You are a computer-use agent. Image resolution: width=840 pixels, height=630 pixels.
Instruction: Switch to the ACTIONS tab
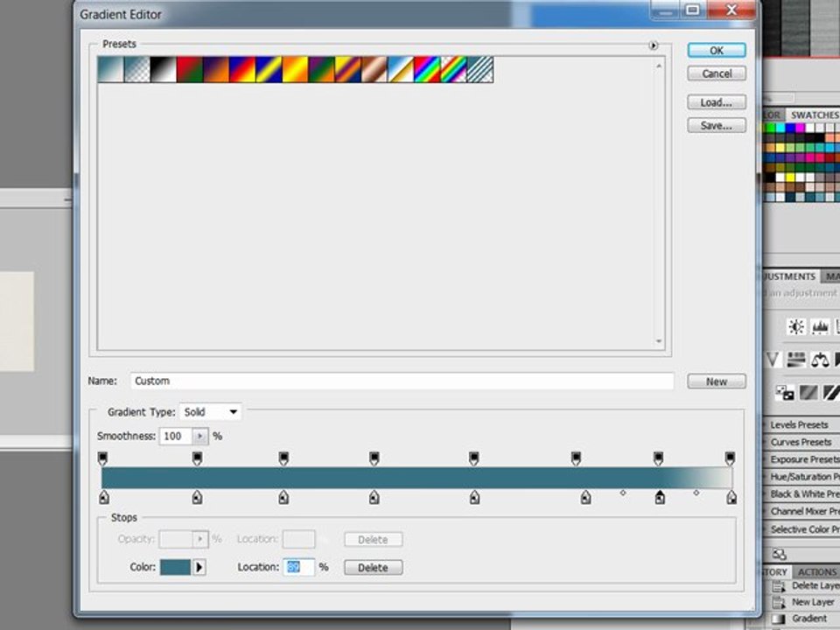(x=816, y=572)
